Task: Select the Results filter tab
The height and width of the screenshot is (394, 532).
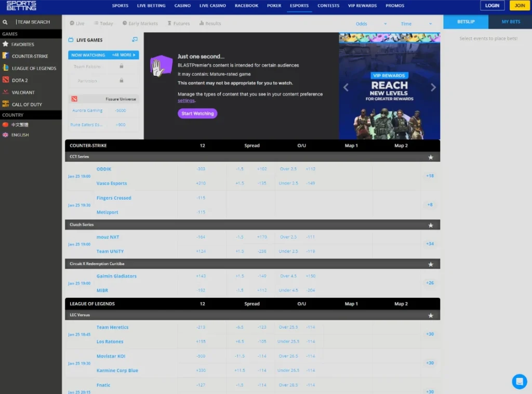Action: coord(210,23)
